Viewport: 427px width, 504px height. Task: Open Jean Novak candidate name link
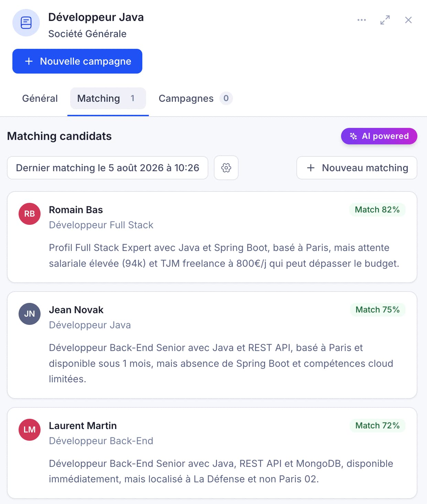coord(76,310)
